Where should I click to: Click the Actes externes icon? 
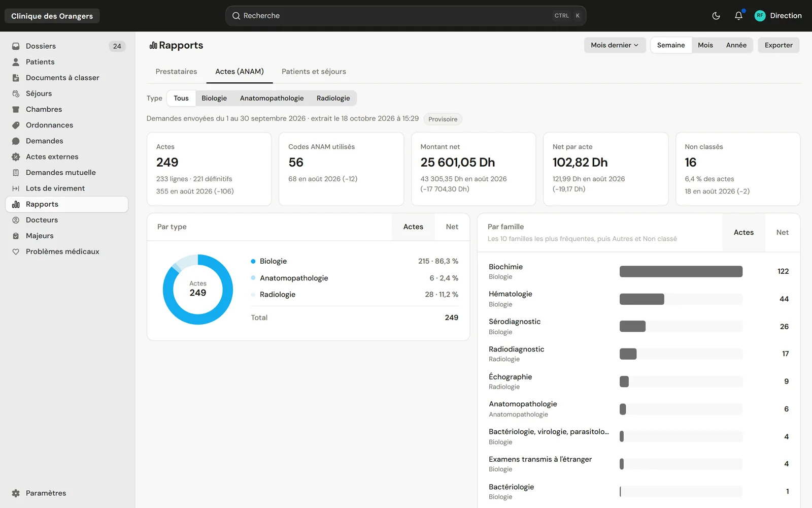[x=16, y=156]
